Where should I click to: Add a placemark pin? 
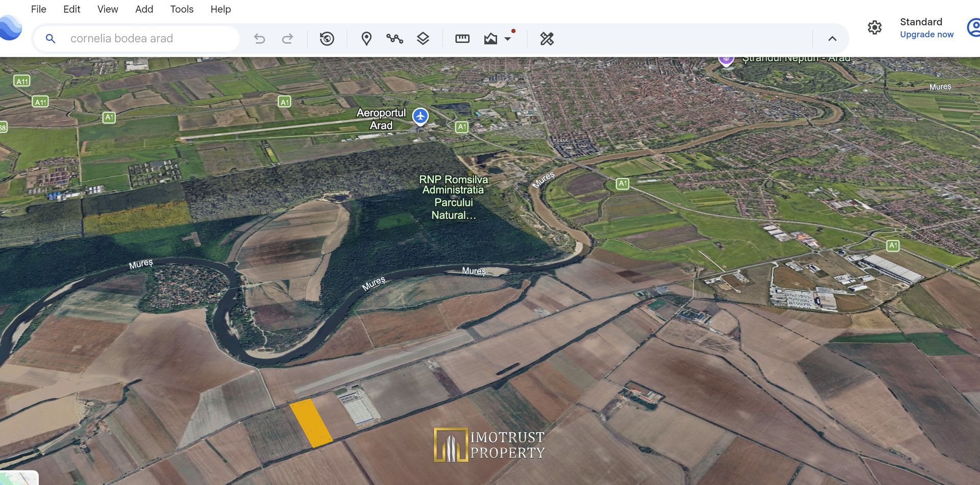click(x=366, y=38)
